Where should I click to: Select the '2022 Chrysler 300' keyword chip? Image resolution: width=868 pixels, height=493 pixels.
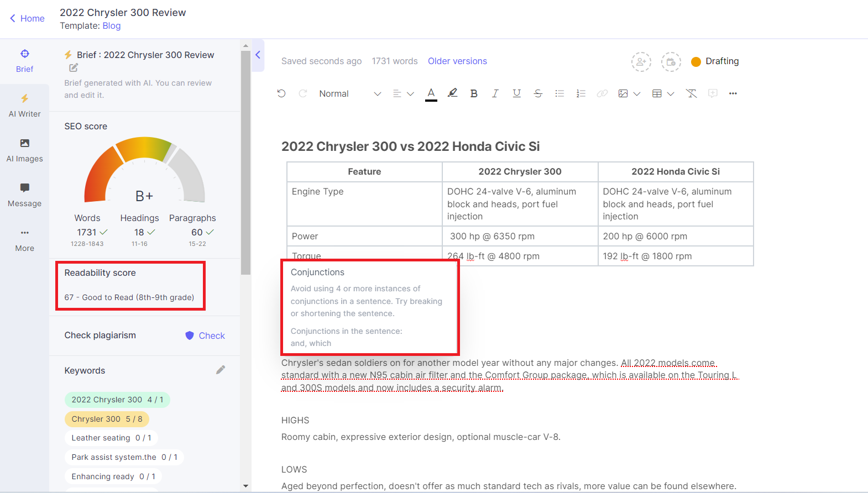(x=117, y=400)
